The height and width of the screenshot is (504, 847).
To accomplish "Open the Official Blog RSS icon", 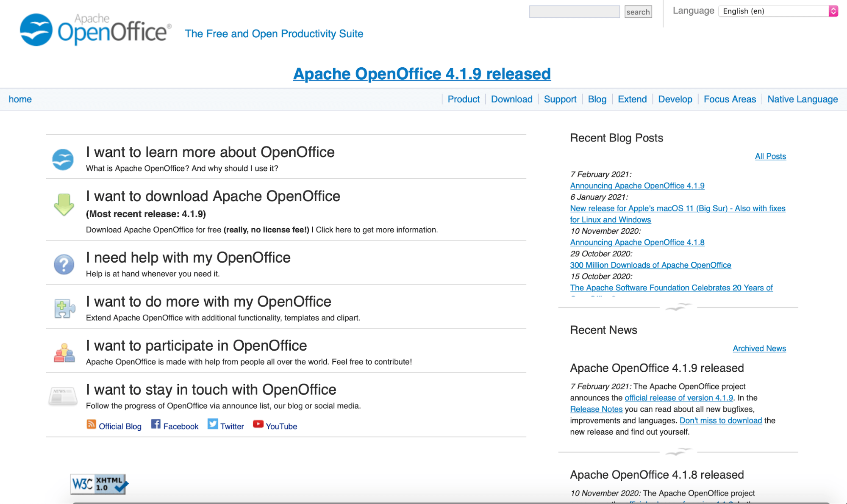I will (91, 424).
